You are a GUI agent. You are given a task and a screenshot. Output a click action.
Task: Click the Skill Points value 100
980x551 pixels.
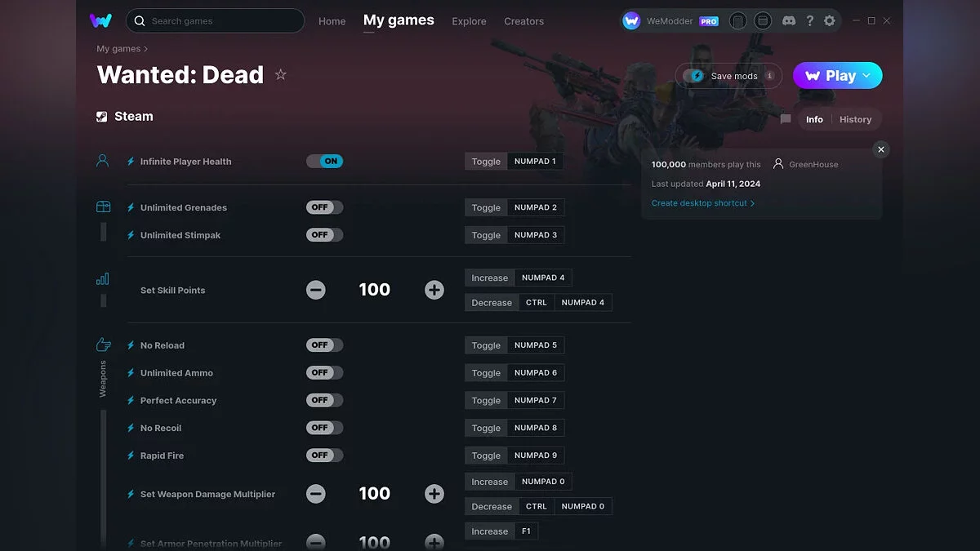pyautogui.click(x=375, y=290)
